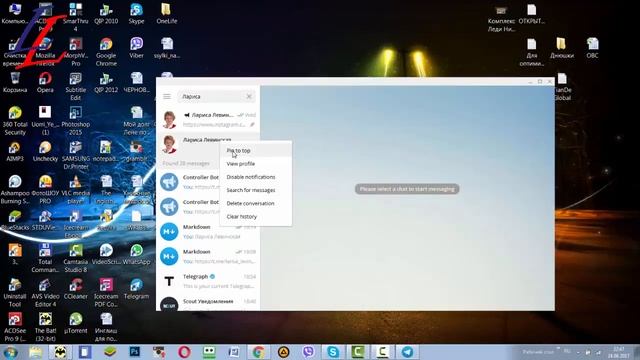The image size is (640, 360).
Task: Click the SAMSUNG Dr.Printer desktop icon
Action: (76, 156)
